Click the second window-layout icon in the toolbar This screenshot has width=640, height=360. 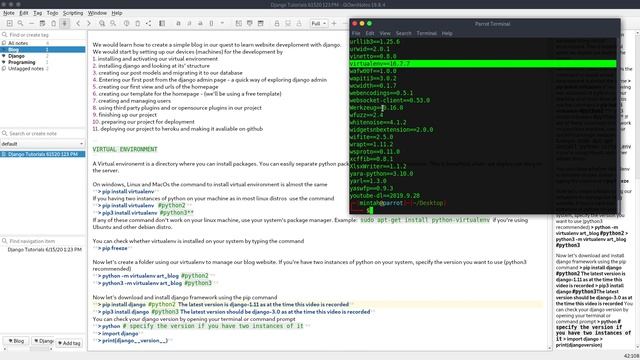tap(250, 24)
